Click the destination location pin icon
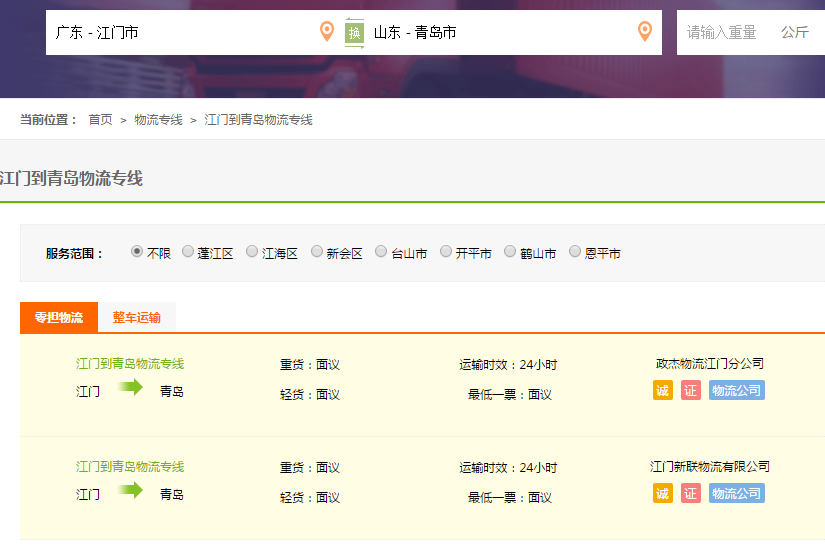Image resolution: width=825 pixels, height=553 pixels. tap(645, 32)
